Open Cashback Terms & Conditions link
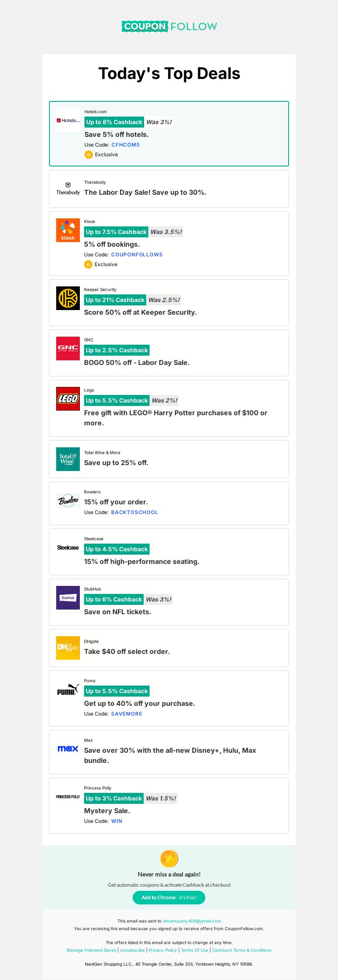 [242, 950]
